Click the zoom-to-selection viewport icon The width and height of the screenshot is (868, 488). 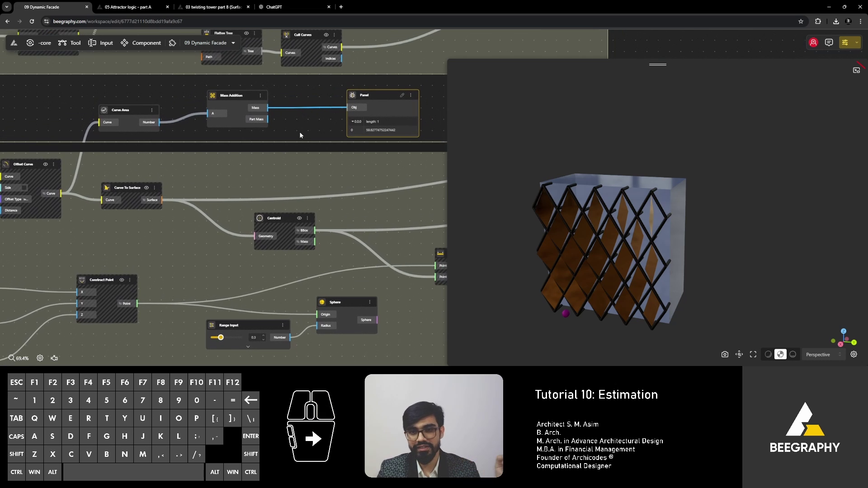coord(739,354)
